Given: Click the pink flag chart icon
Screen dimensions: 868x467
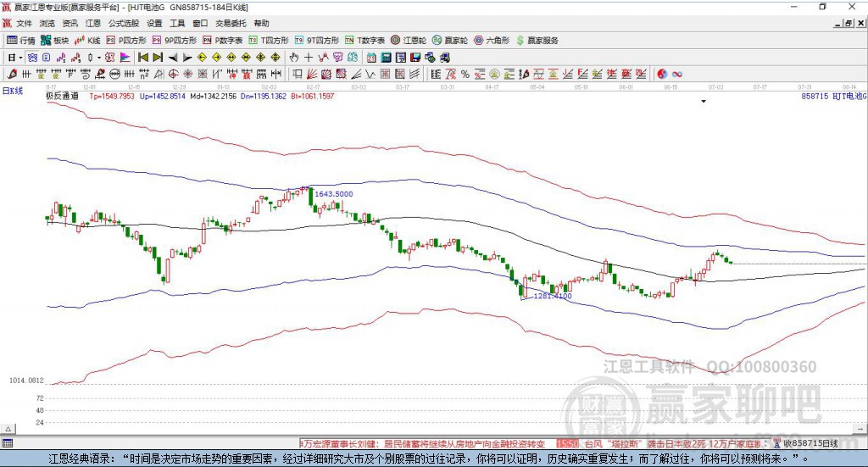Looking at the screenshot, I should pos(125,58).
